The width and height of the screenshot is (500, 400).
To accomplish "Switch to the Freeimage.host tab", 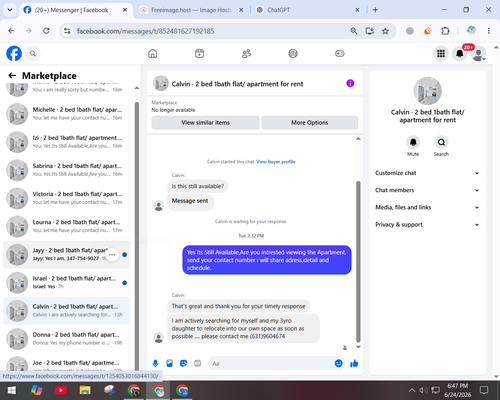I will click(191, 10).
